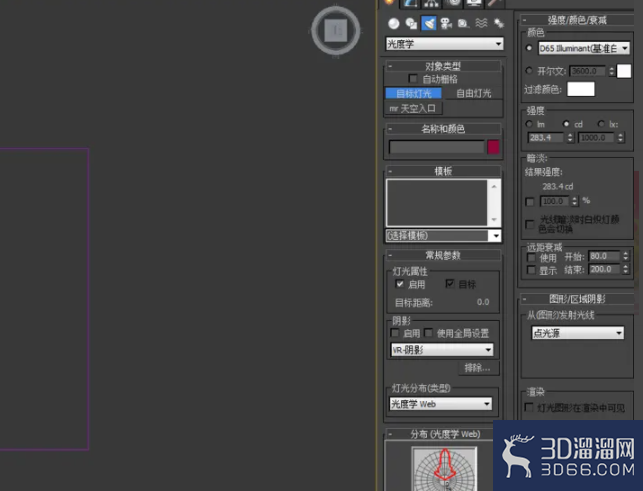The image size is (643, 491).
Task: Toggle the 光线暗淡时白炽灯颜色会切换 checkbox
Action: pyautogui.click(x=530, y=224)
